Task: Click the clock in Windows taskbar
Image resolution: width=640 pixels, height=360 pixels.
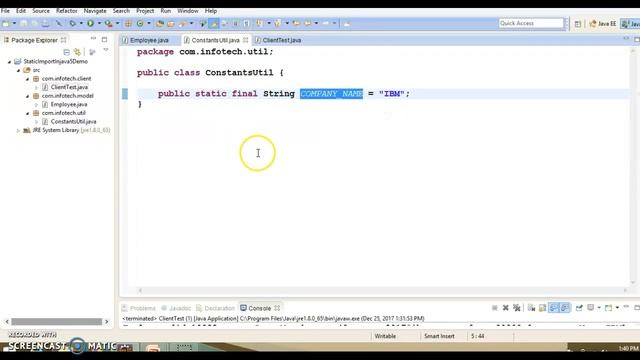Action: coord(629,348)
